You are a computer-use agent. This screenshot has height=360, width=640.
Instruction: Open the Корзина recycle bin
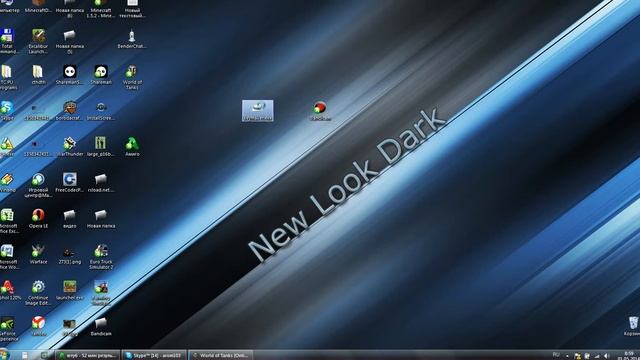(632, 326)
